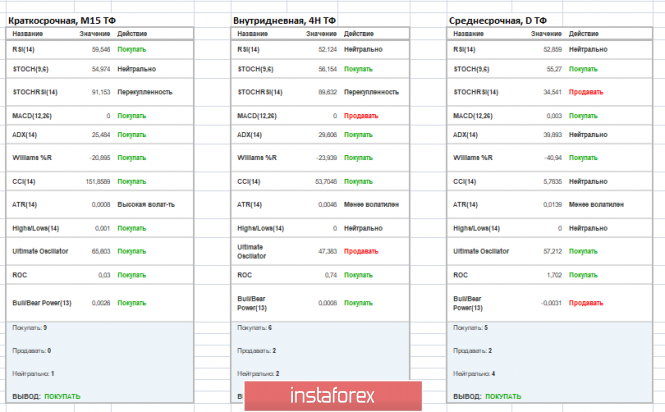665x412 pixels.
Task: Click Bull/Bear Power value -0,0031
Action: click(551, 303)
